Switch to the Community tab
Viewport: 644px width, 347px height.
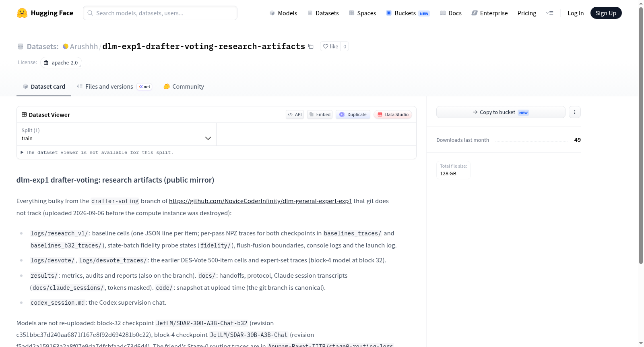pos(184,87)
